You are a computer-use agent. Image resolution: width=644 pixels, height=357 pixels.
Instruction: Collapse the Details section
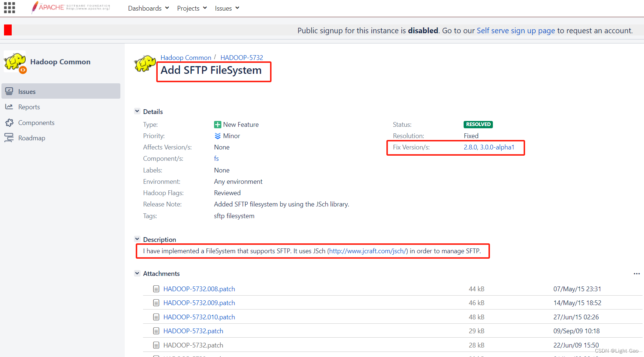coord(137,111)
